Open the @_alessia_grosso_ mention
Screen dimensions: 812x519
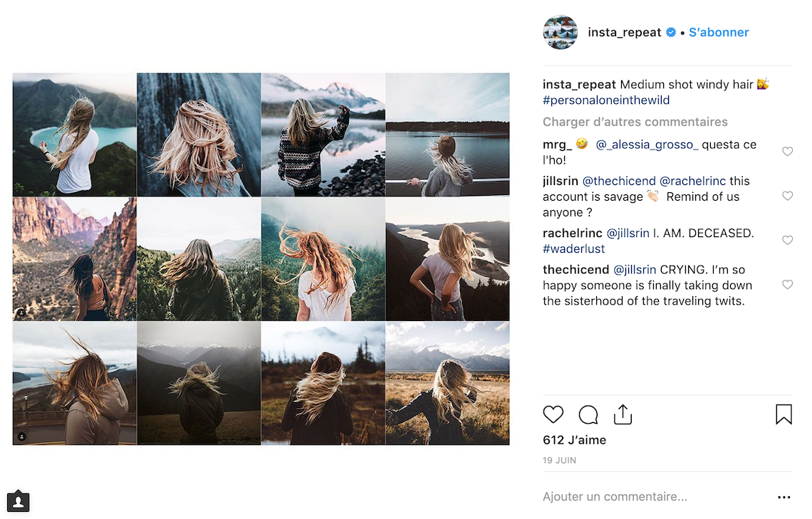coord(647,144)
